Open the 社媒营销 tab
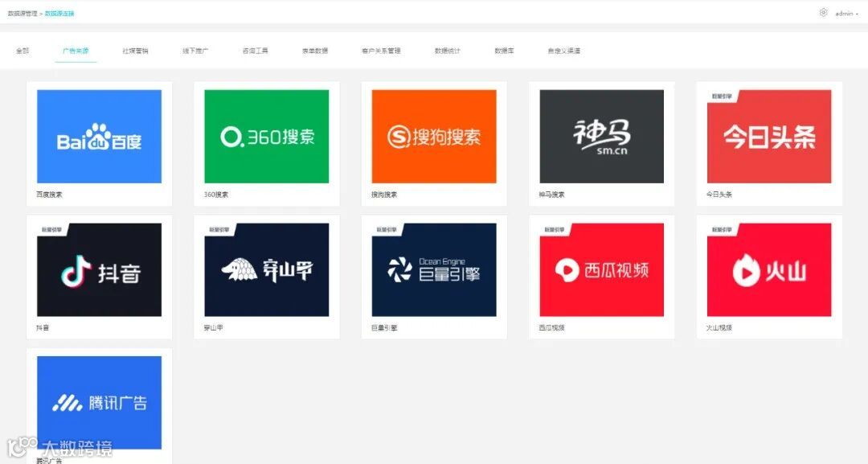Viewport: 868px width, 464px height. [x=135, y=51]
